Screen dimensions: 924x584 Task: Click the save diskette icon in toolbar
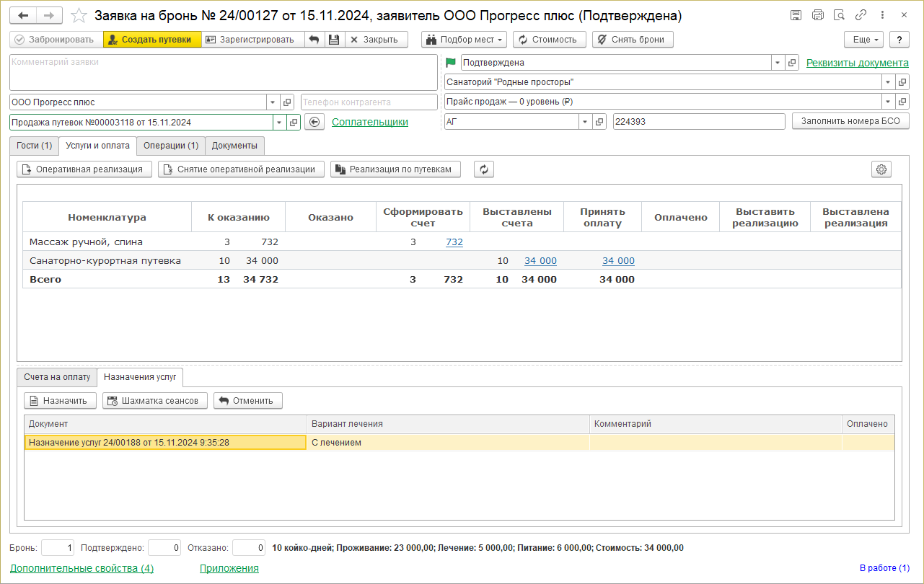click(x=334, y=40)
